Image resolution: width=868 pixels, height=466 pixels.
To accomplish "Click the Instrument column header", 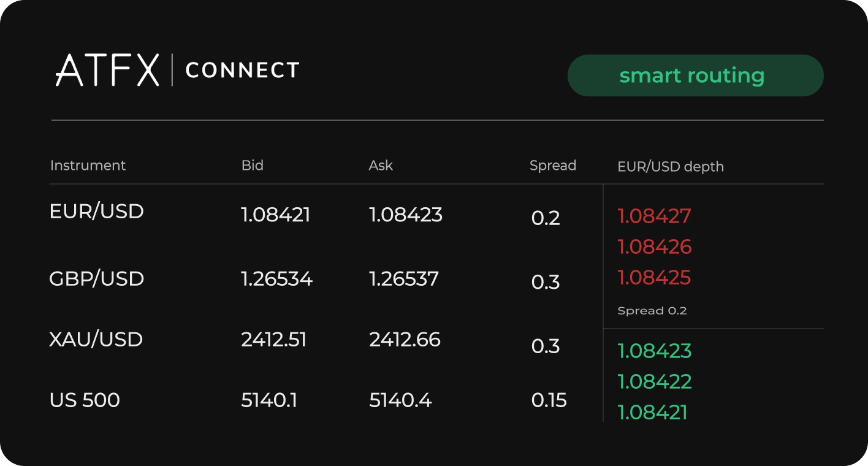I will point(88,166).
